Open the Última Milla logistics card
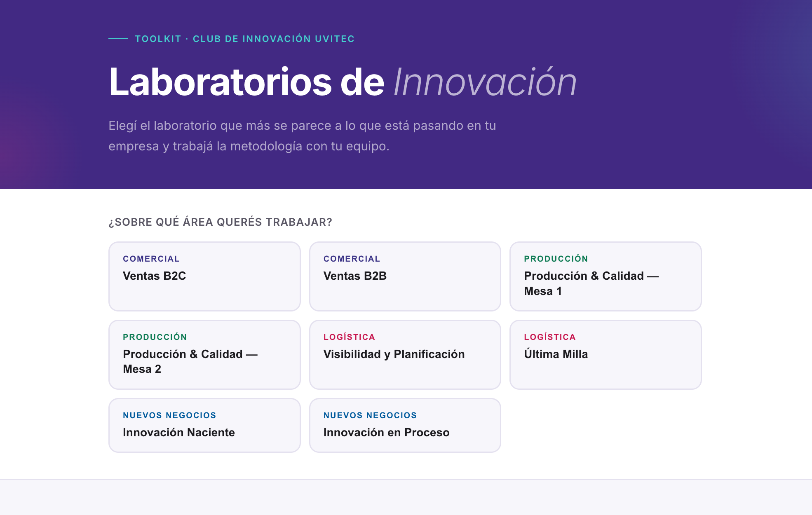Image resolution: width=812 pixels, height=515 pixels. (x=605, y=355)
